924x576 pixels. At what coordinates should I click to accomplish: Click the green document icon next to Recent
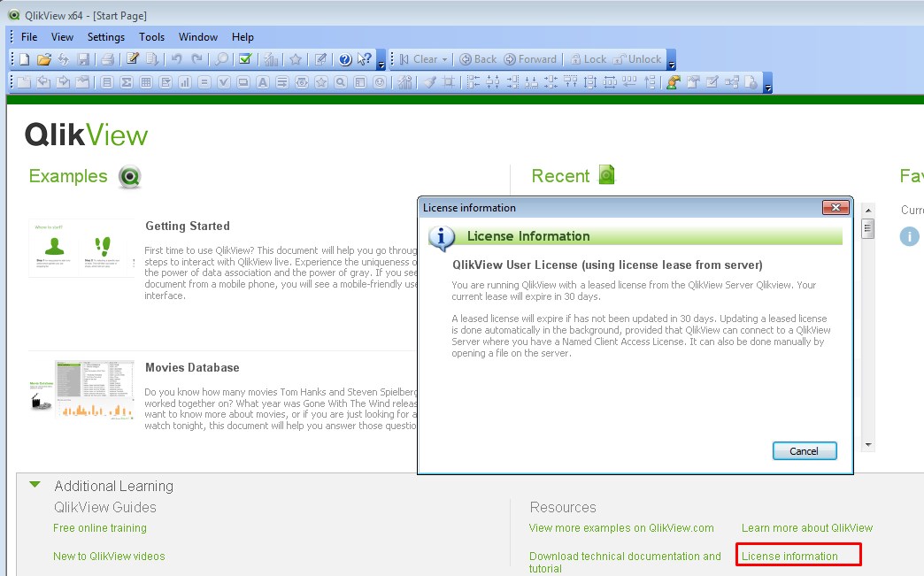click(x=606, y=175)
